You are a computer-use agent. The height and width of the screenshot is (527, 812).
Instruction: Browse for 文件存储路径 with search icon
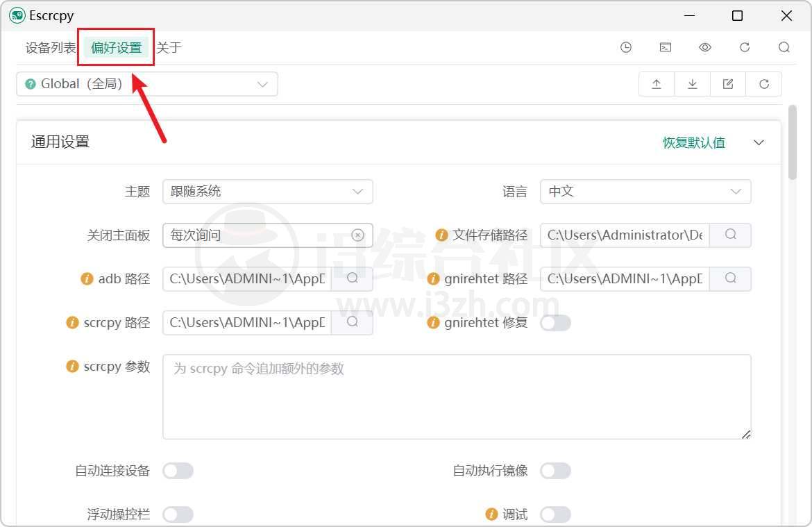pyautogui.click(x=730, y=235)
